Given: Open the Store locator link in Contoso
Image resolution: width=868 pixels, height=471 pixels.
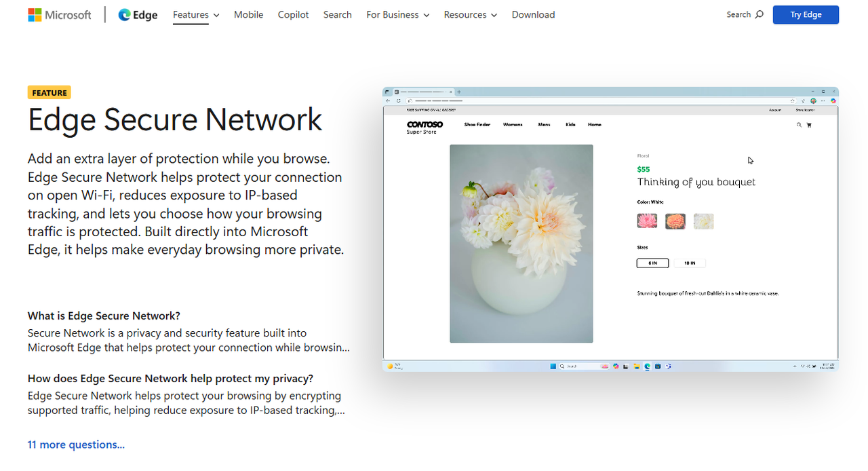Looking at the screenshot, I should coord(805,110).
